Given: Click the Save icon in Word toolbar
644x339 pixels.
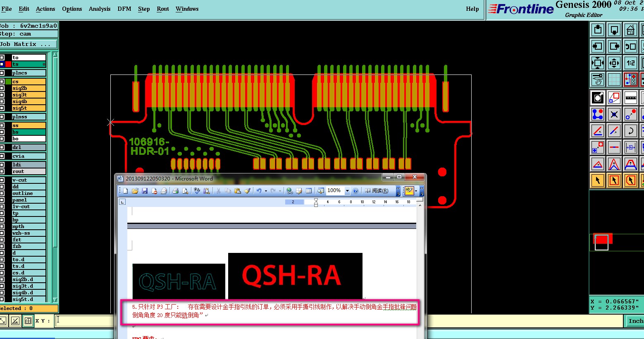Looking at the screenshot, I should point(145,191).
